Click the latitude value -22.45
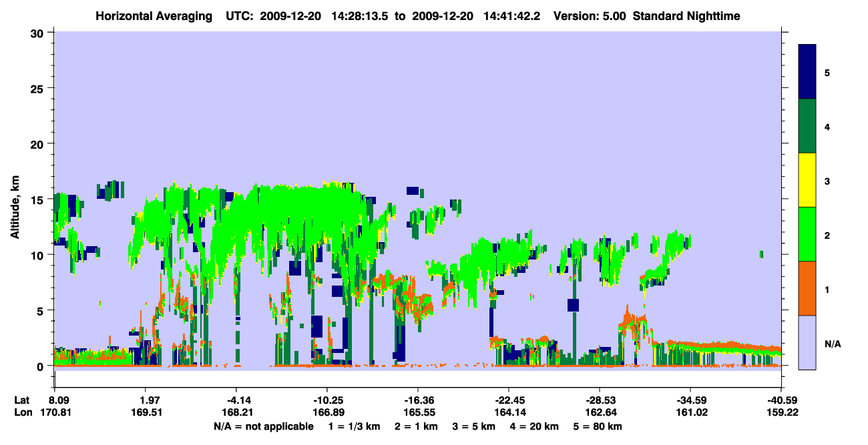The width and height of the screenshot is (868, 445). coord(508,400)
